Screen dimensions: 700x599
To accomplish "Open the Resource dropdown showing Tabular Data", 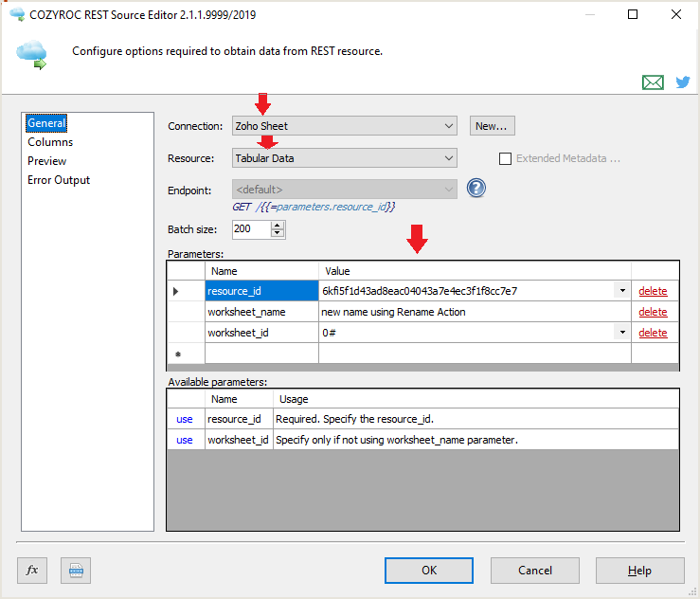I will click(x=345, y=158).
